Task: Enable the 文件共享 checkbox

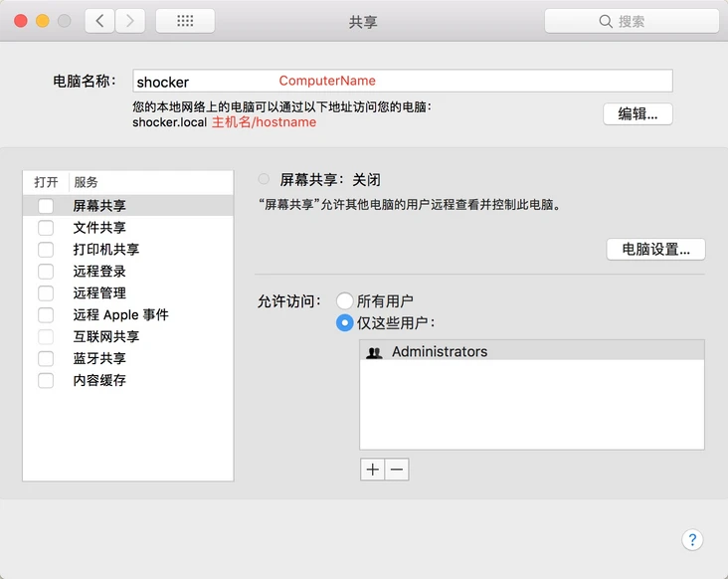Action: [46, 228]
